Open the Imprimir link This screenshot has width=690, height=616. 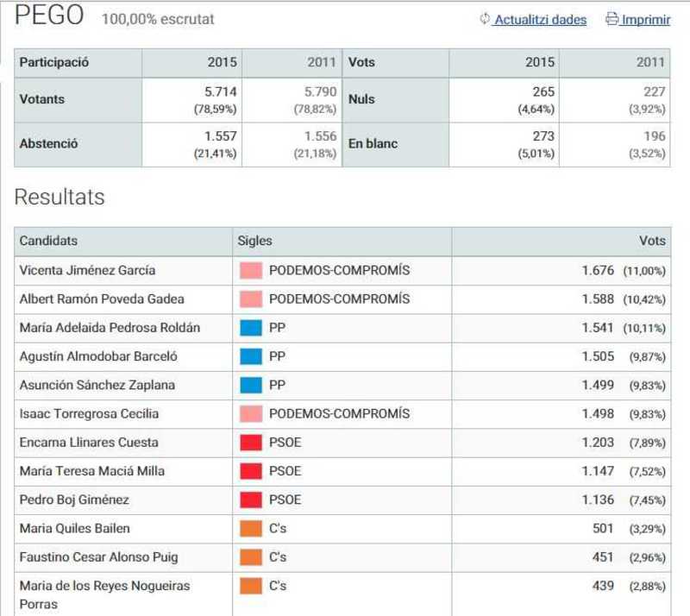(x=645, y=20)
